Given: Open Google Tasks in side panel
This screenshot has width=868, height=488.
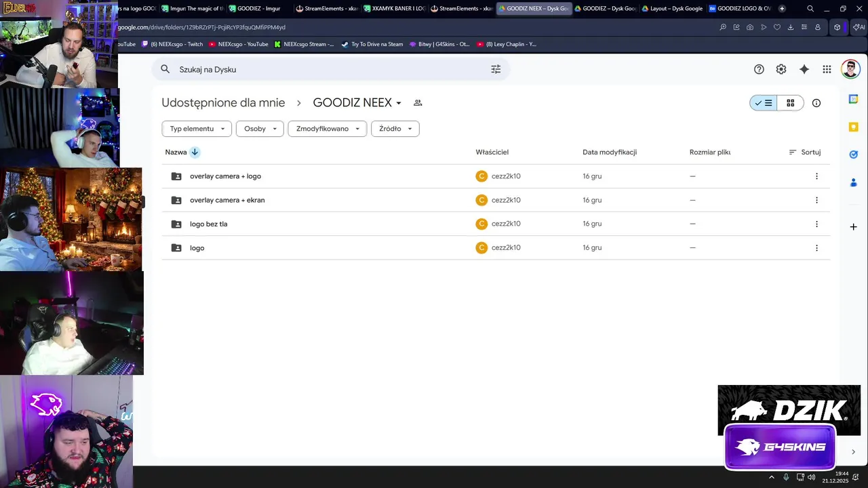Looking at the screenshot, I should [x=854, y=155].
